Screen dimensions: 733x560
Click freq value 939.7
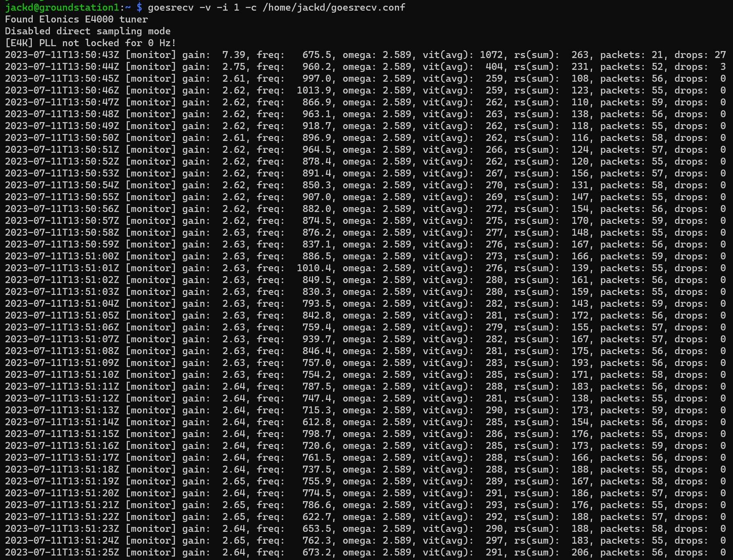[317, 339]
